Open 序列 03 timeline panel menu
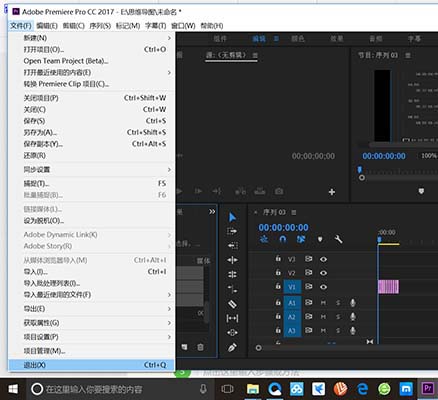 point(294,212)
